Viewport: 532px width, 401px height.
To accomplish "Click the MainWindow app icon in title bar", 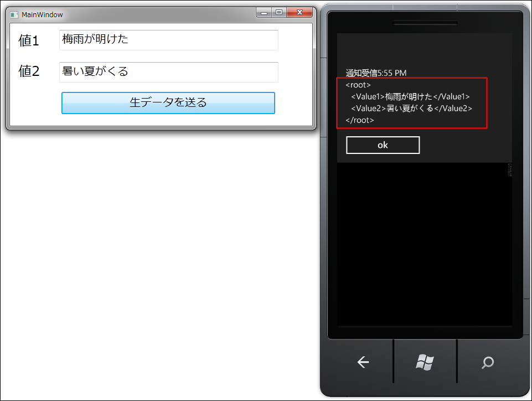I will (14, 14).
